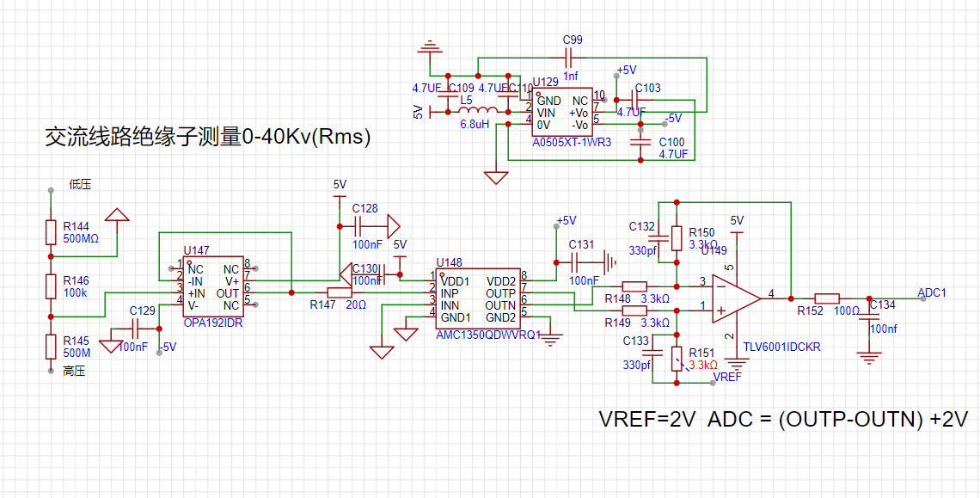Click the 1nf value of C99
Viewport: 980px width, 498px height.
click(571, 76)
